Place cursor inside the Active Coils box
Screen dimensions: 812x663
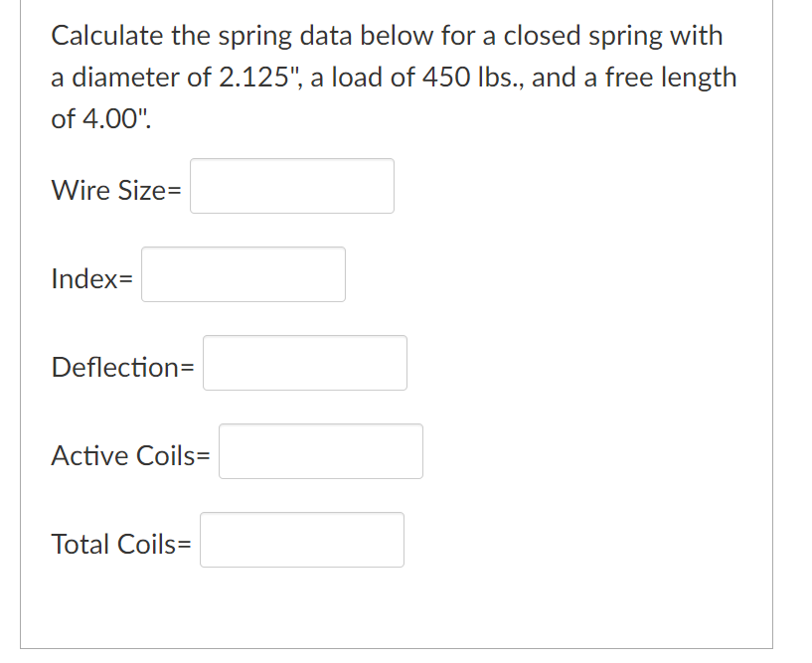pyautogui.click(x=320, y=451)
